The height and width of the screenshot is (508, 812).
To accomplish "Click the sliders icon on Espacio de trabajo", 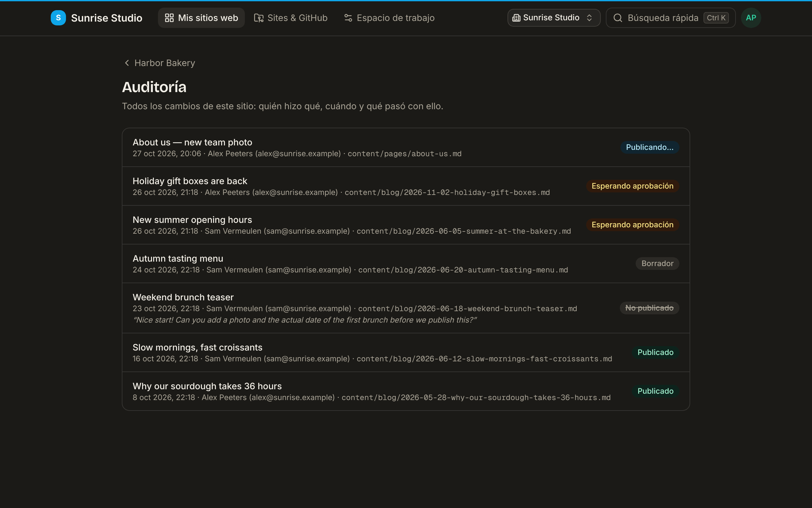I will coord(348,18).
